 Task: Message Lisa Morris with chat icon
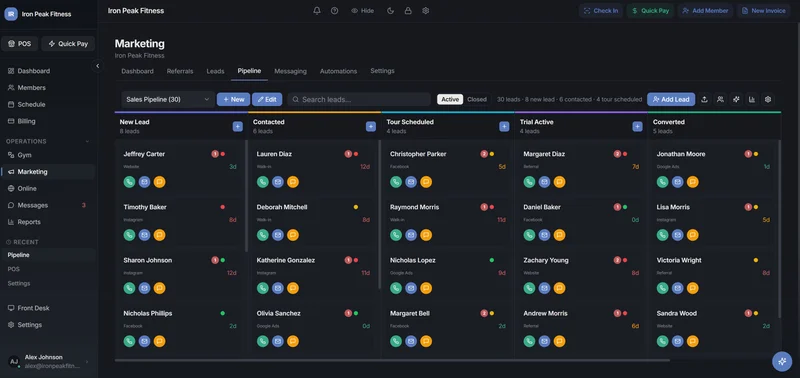(x=692, y=235)
